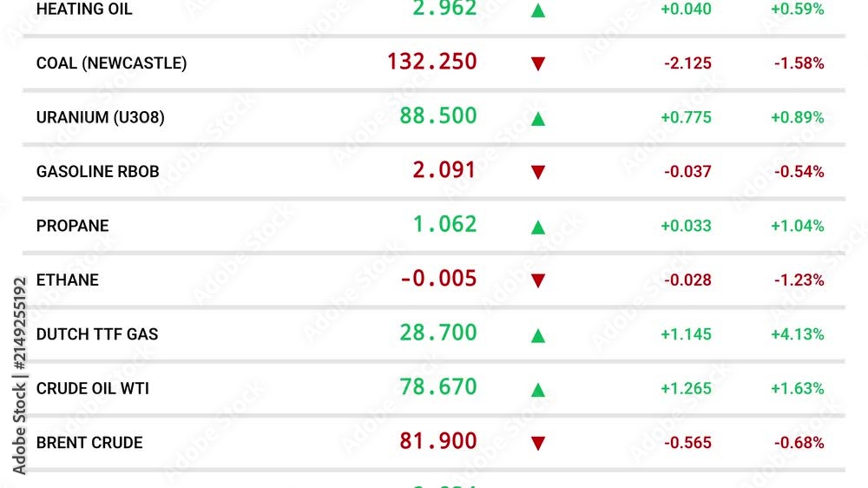This screenshot has width=868, height=488.
Task: Click the green up arrow for Uranium (U3O8)
Action: point(538,119)
